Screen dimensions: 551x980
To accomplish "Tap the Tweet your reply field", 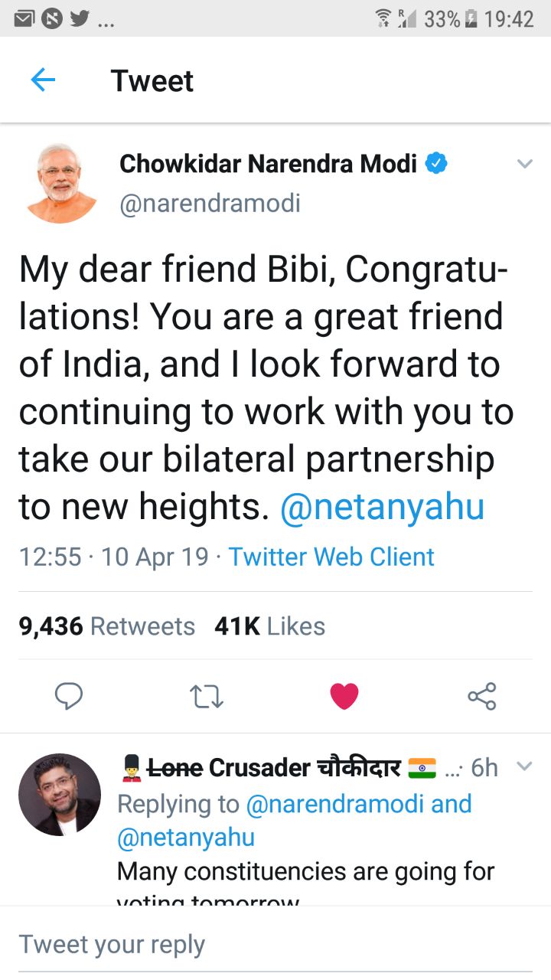I will [x=275, y=944].
